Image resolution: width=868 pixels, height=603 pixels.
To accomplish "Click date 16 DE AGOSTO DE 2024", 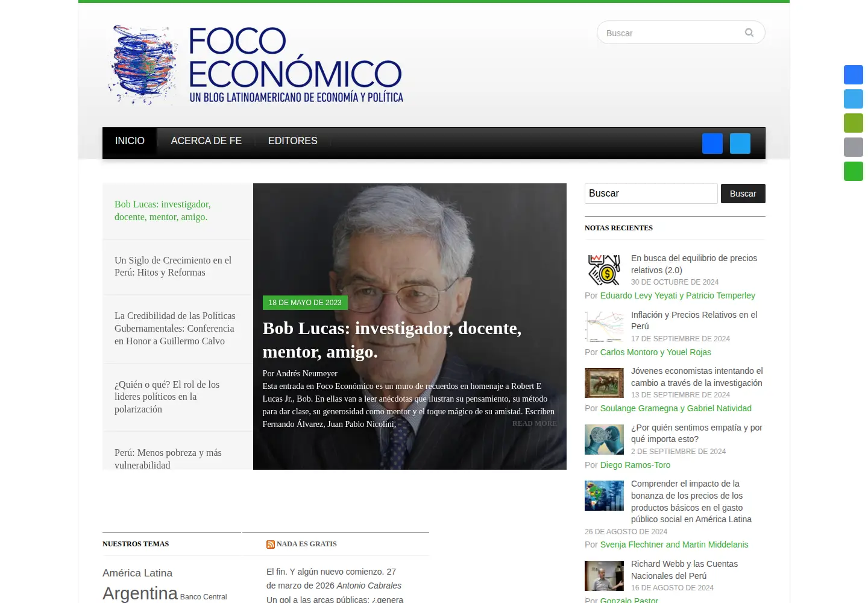I will [672, 588].
